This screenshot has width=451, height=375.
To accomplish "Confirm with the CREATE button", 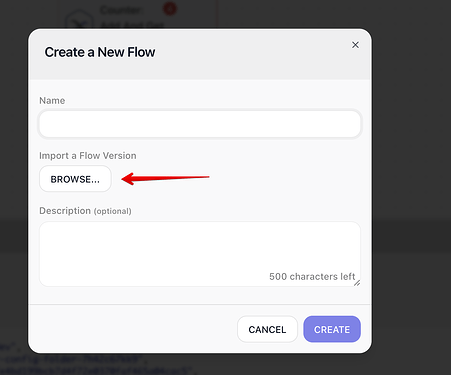I will tap(332, 329).
